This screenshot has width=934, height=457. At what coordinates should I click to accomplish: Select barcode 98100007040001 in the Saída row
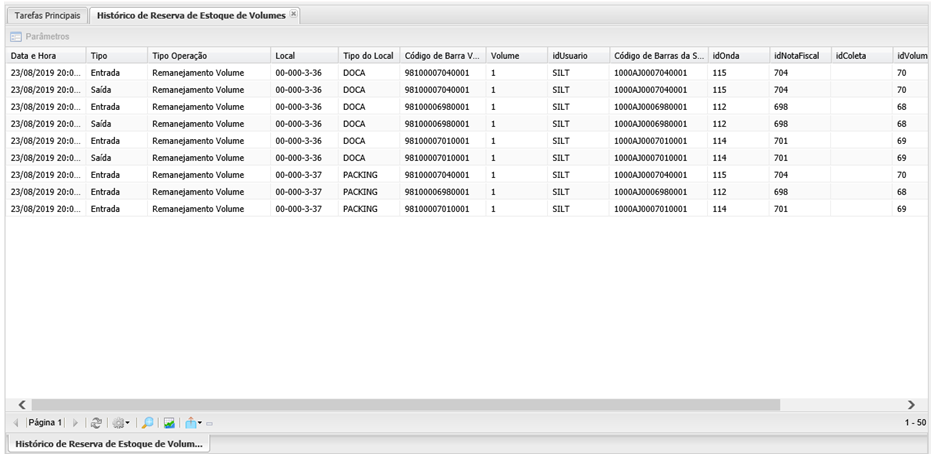(437, 90)
